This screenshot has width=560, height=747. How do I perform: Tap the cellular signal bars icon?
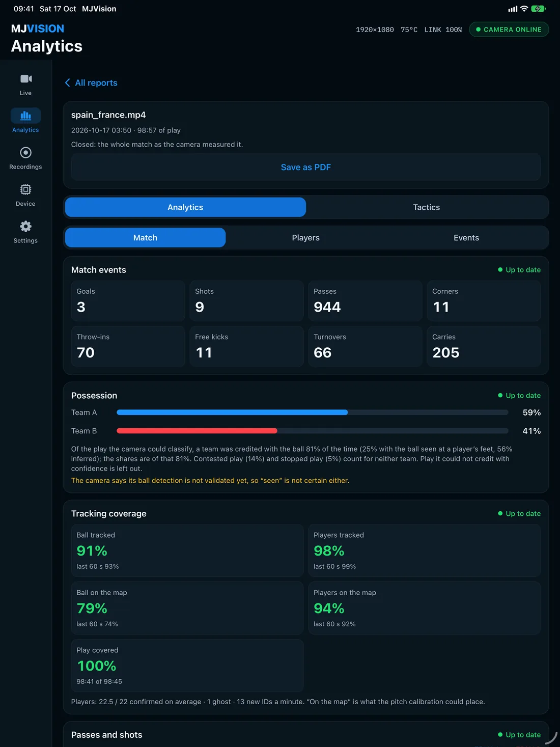click(x=513, y=9)
